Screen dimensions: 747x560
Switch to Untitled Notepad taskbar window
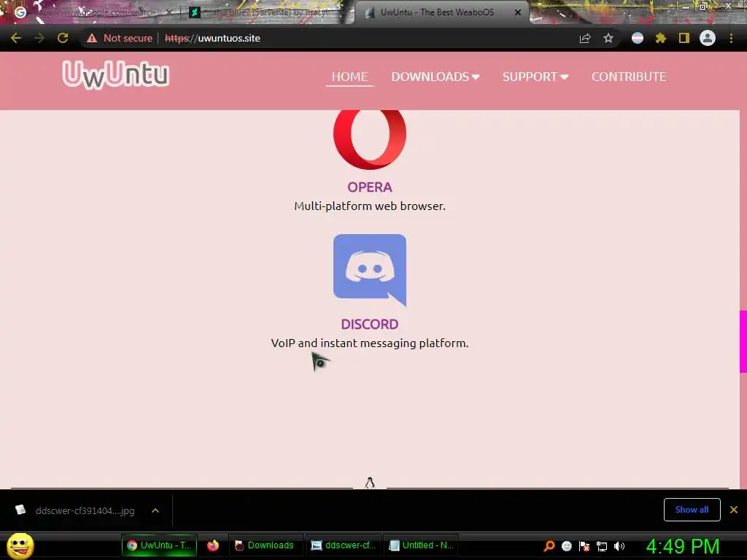pos(421,545)
